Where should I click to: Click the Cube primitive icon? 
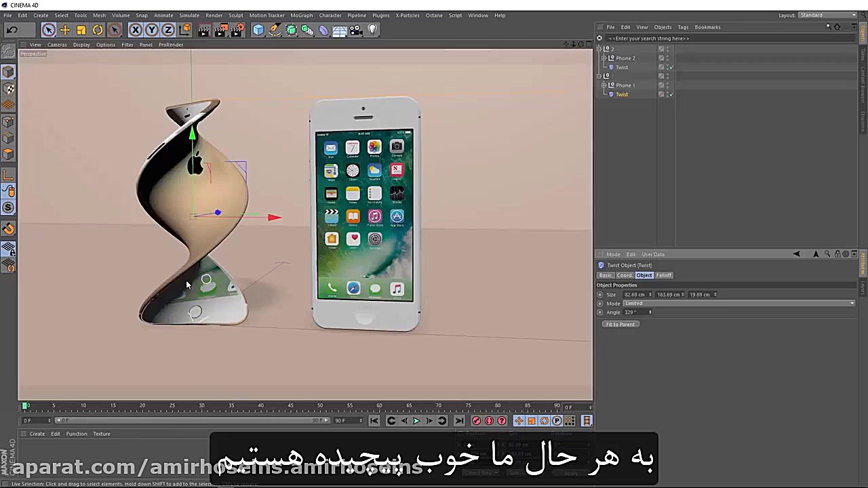(258, 29)
